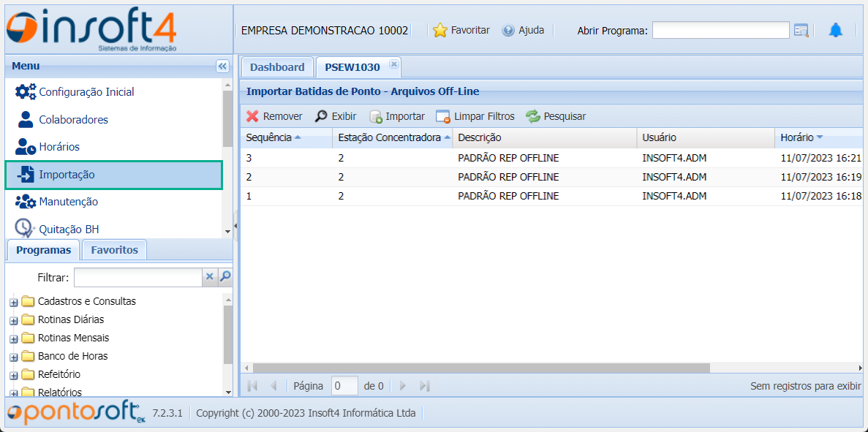This screenshot has height=432, width=868.
Task: Activate Limpar Filtros icon
Action: click(x=442, y=115)
